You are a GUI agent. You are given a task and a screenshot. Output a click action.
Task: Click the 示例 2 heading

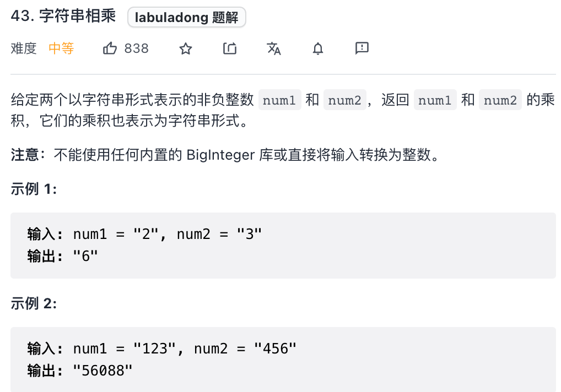pos(34,303)
